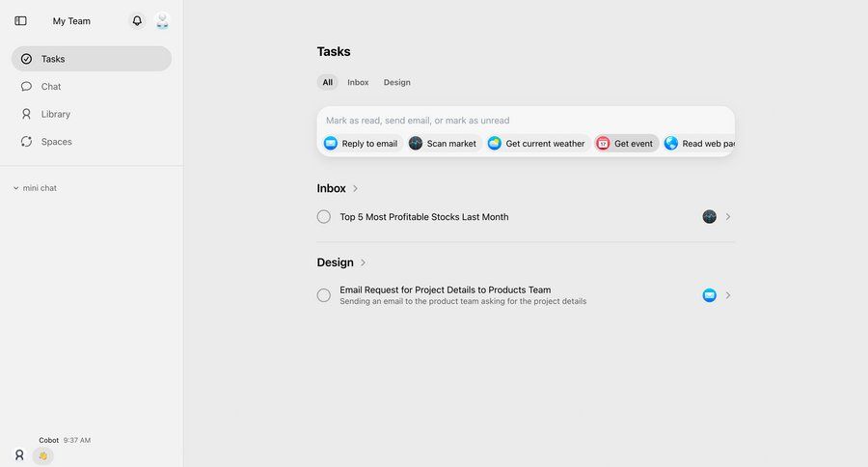Open Library in the sidebar
Viewport: 868px width, 467px height.
(55, 114)
